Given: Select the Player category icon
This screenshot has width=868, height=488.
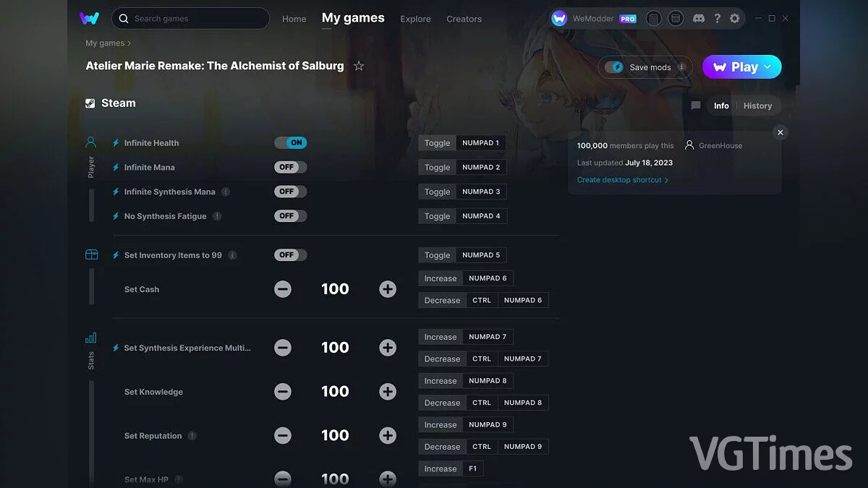Looking at the screenshot, I should (x=91, y=142).
